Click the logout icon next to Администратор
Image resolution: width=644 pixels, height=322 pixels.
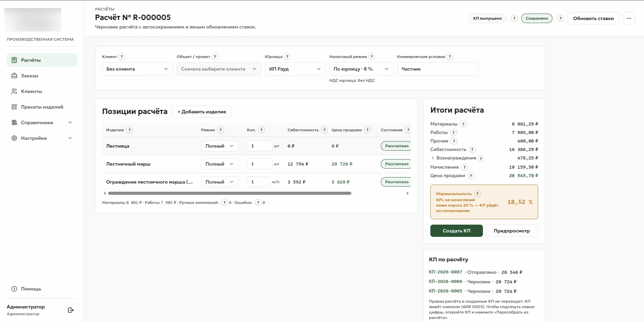pyautogui.click(x=71, y=310)
